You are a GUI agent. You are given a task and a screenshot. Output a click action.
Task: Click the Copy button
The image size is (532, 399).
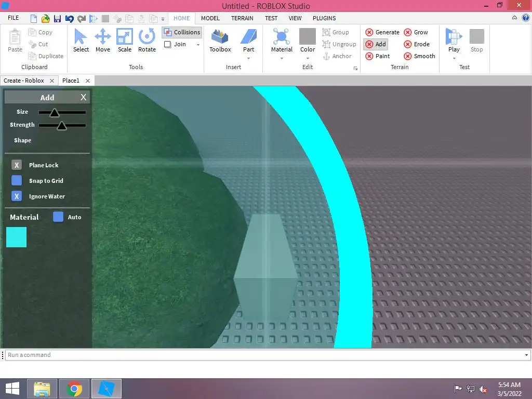tap(41, 32)
